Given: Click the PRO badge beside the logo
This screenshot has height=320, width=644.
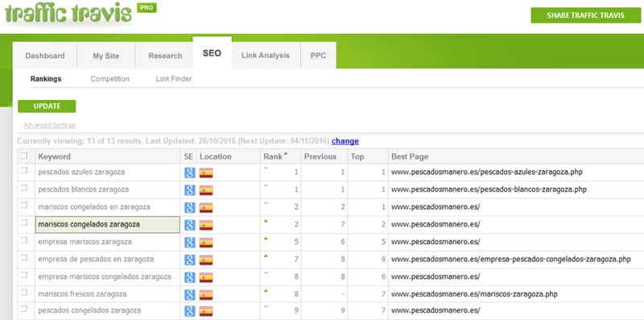Looking at the screenshot, I should pos(147,8).
